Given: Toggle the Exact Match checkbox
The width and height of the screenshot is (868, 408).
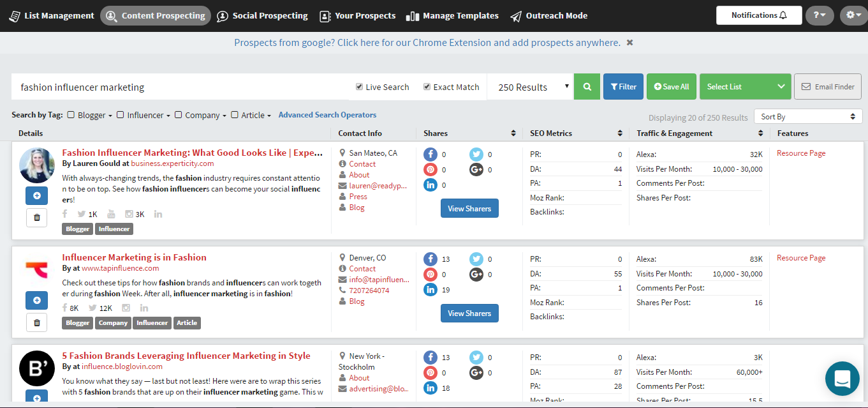Looking at the screenshot, I should [427, 87].
